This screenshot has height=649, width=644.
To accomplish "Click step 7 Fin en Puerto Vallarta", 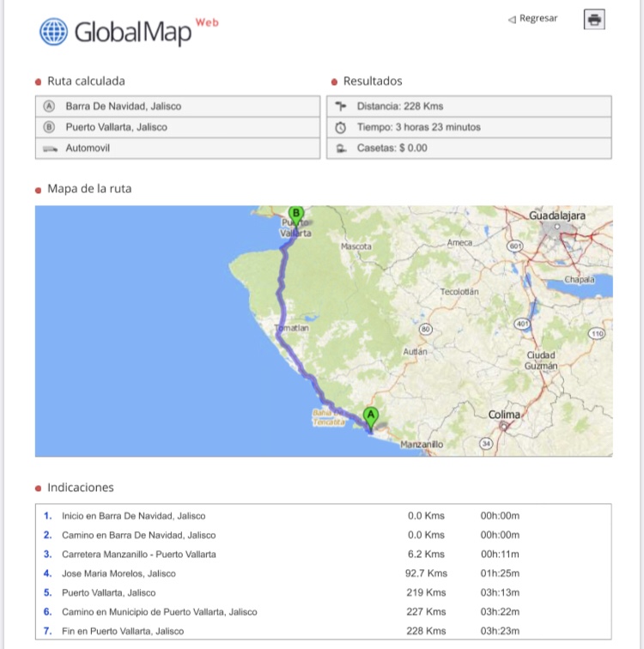I will 122,631.
